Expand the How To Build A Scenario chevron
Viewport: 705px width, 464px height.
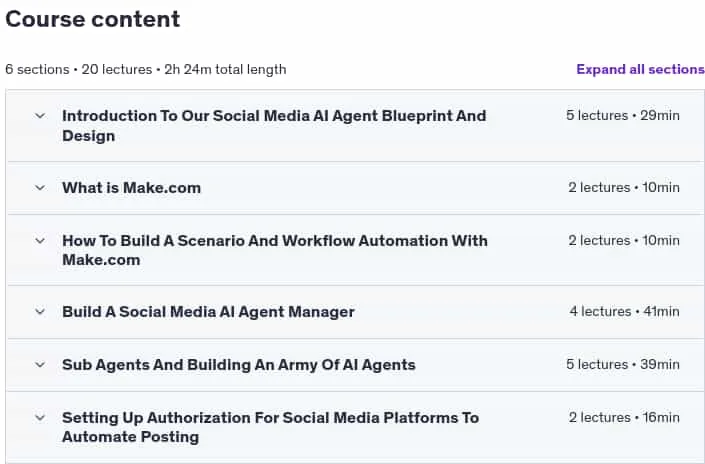(x=40, y=241)
